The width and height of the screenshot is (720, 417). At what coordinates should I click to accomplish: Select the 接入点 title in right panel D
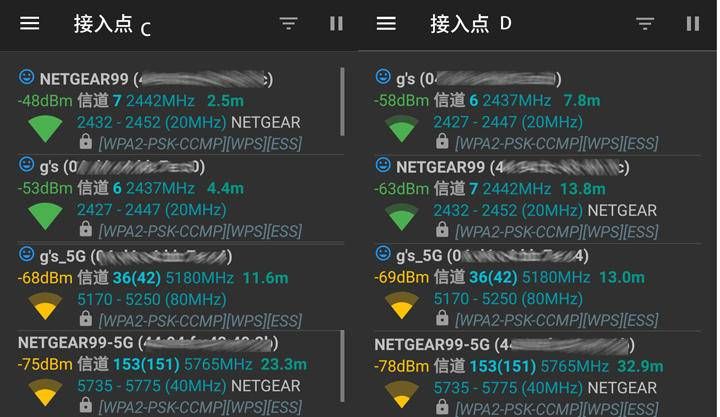point(459,24)
